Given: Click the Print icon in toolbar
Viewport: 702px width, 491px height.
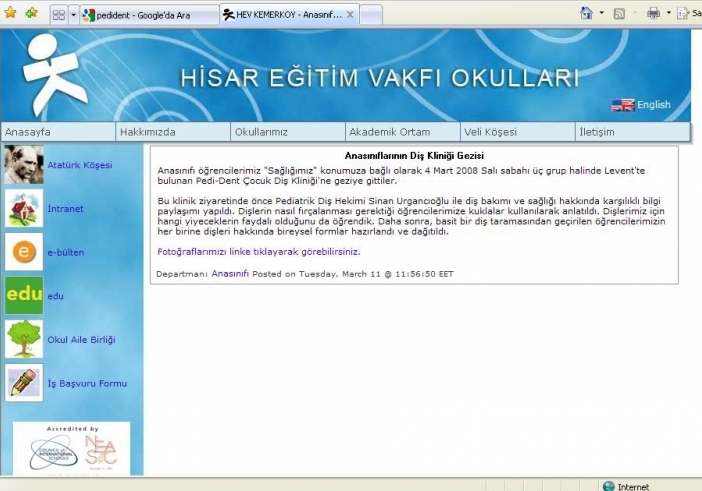Looking at the screenshot, I should (x=653, y=14).
